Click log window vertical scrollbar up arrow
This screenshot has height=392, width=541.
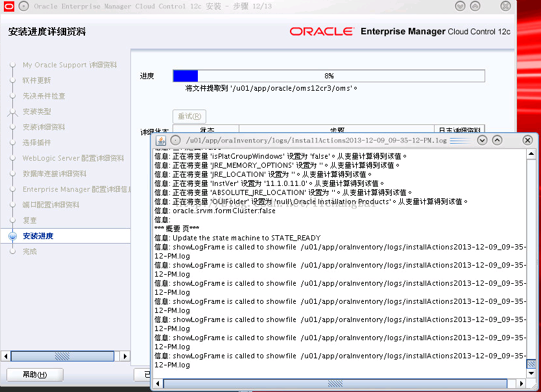(x=531, y=154)
